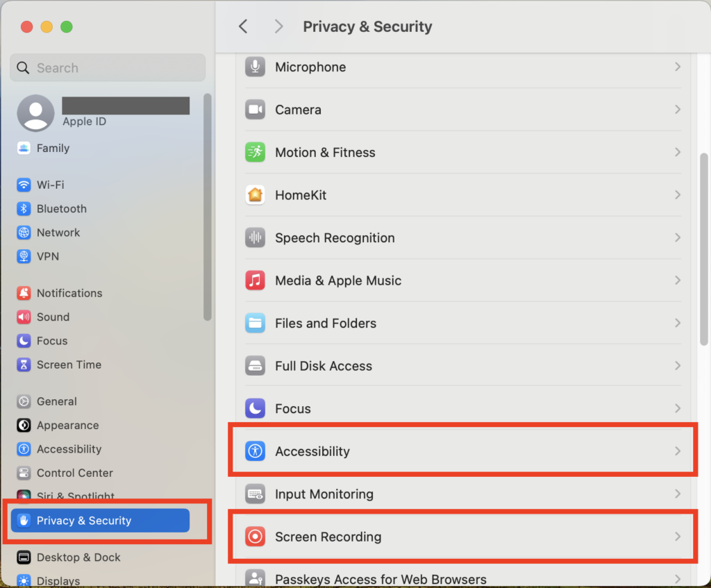Expand Camera row via its chevron

click(x=678, y=110)
